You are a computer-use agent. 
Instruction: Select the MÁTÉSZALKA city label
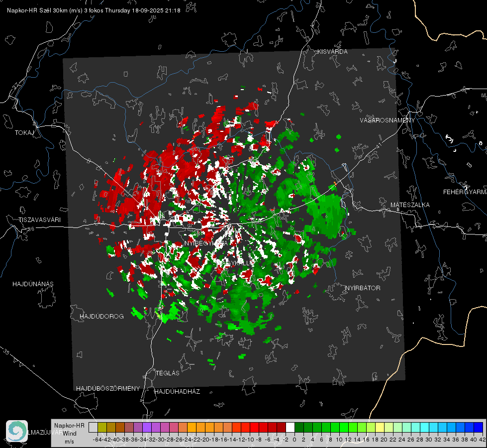pyautogui.click(x=410, y=205)
